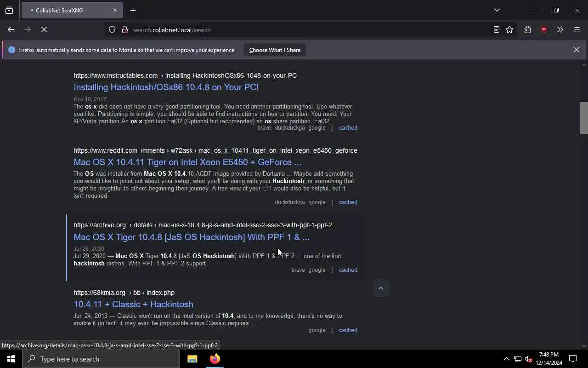
Task: Open File Explorer from taskbar
Action: pyautogui.click(x=192, y=359)
